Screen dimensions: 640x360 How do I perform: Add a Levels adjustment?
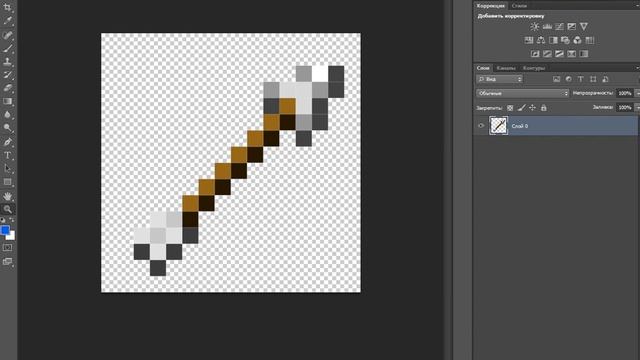[x=547, y=27]
